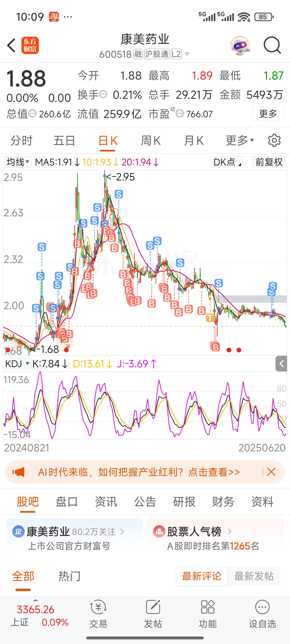The image size is (290, 644).
Task: Open 股票人气榜 chevron
Action: click(x=229, y=531)
